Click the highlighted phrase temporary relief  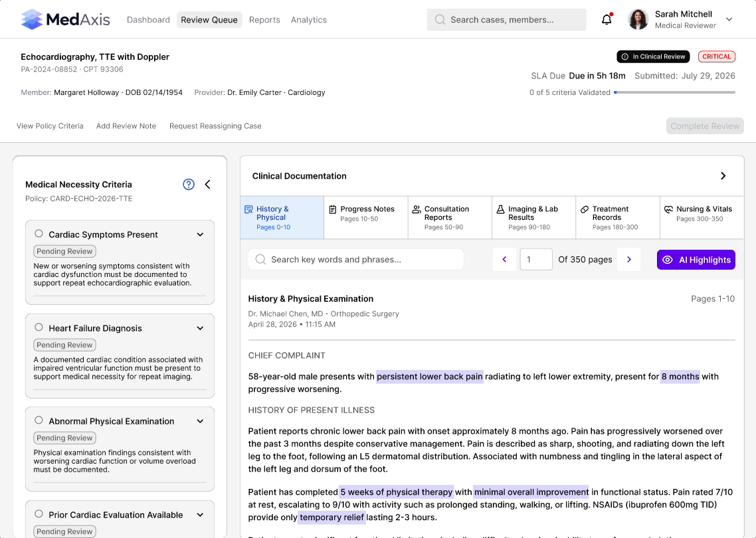point(331,517)
